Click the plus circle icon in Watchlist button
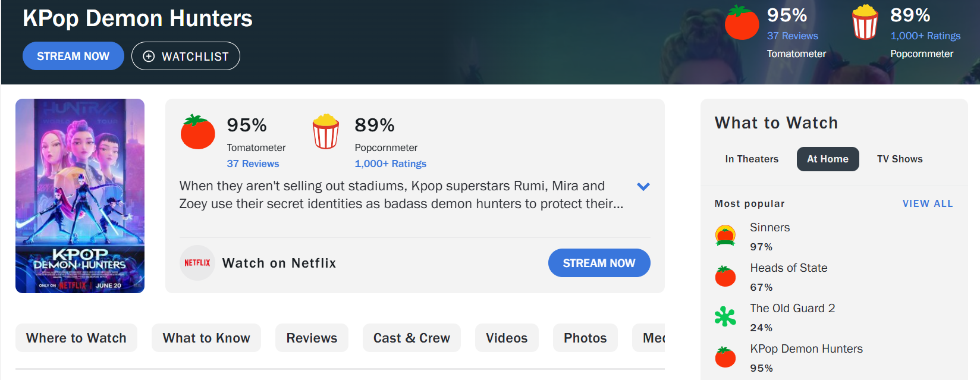980x380 pixels. [x=149, y=56]
